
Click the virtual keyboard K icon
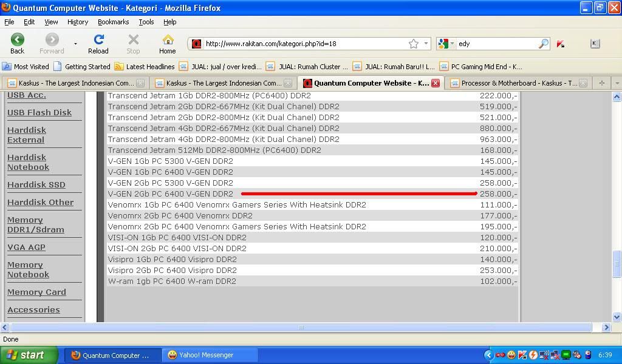tap(595, 44)
